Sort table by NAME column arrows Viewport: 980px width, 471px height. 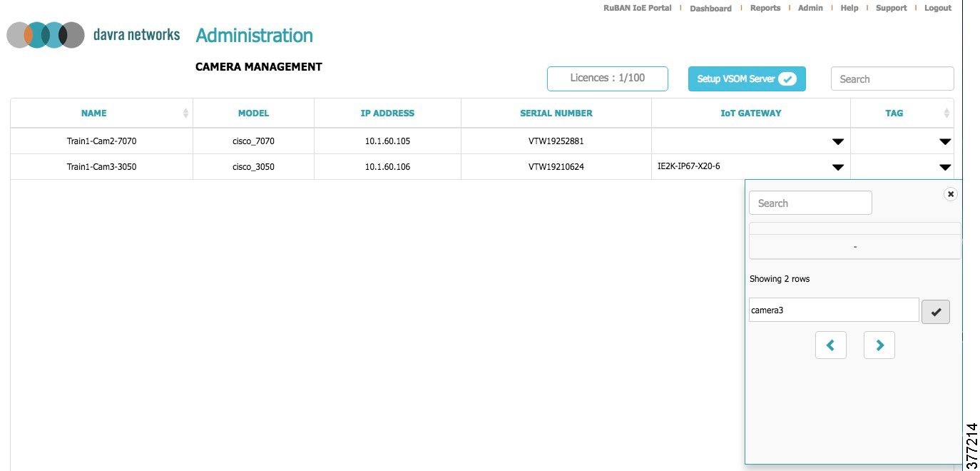tap(185, 113)
